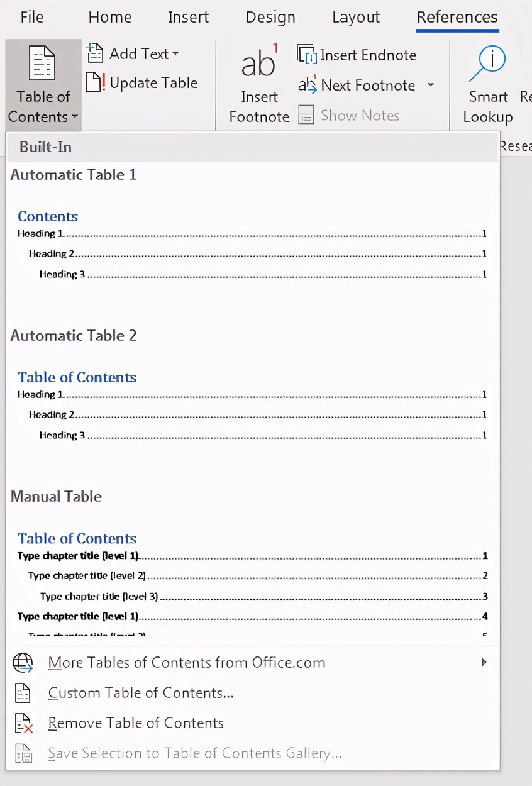Click the Update Table icon
Image resolution: width=532 pixels, height=786 pixels.
pyautogui.click(x=96, y=82)
